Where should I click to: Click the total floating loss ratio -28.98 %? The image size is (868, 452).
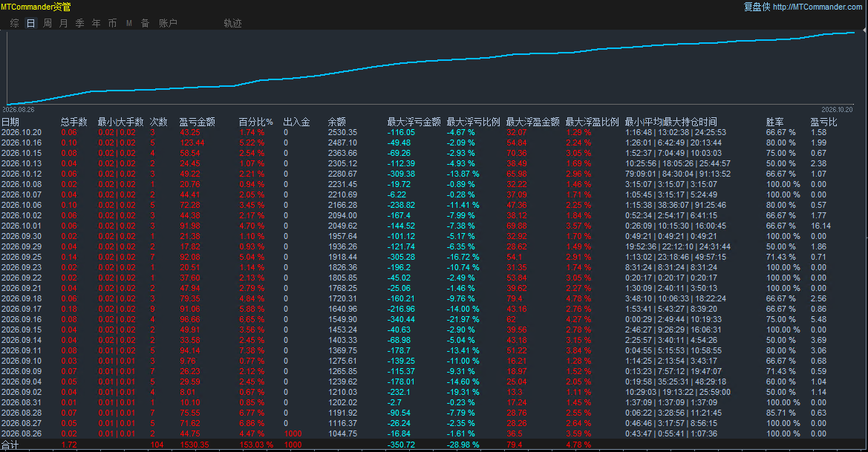(x=463, y=445)
